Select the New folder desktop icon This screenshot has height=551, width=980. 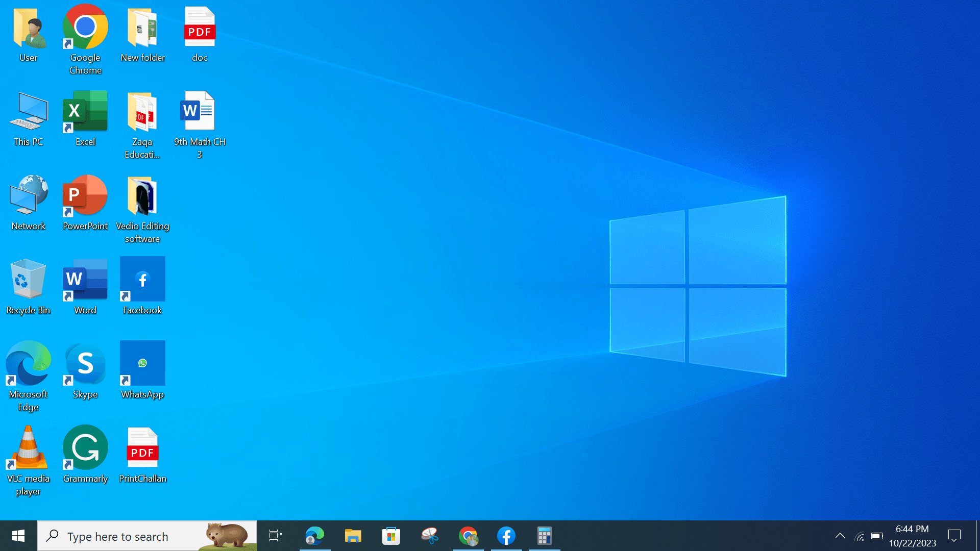142,35
